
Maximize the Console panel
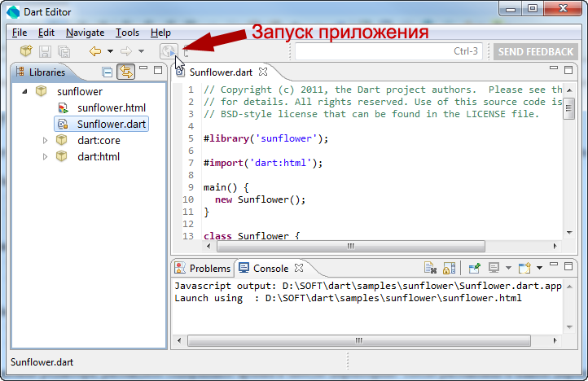tap(568, 266)
